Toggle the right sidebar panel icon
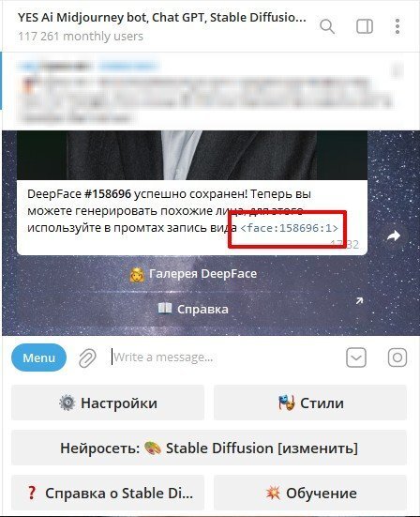The image size is (420, 517). click(365, 26)
